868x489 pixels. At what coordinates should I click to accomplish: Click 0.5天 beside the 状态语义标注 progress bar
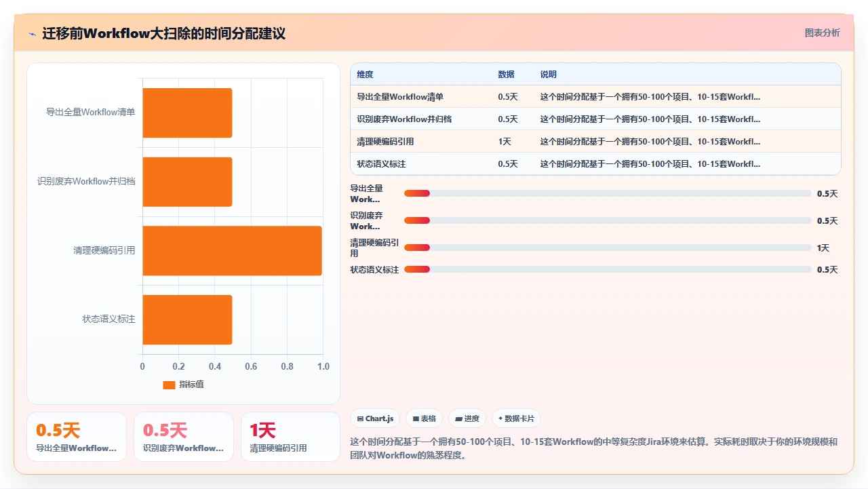(827, 269)
